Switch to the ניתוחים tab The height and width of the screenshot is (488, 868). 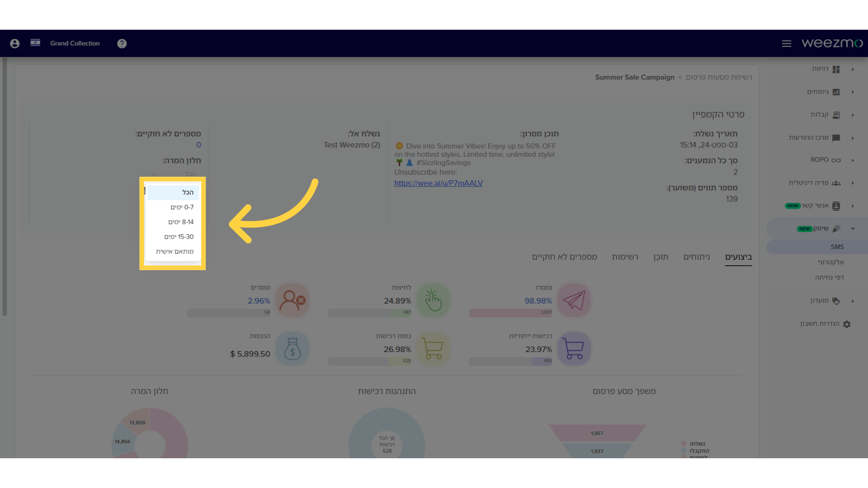(x=697, y=257)
